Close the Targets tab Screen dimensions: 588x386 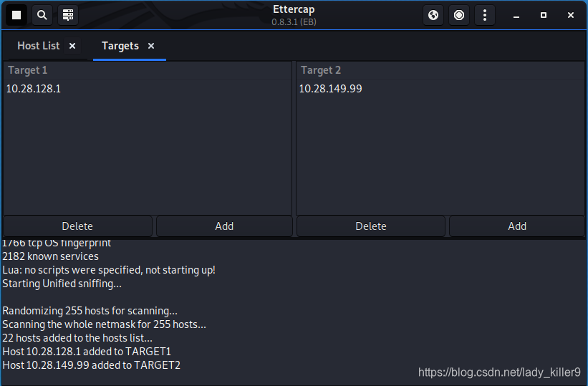click(x=151, y=46)
